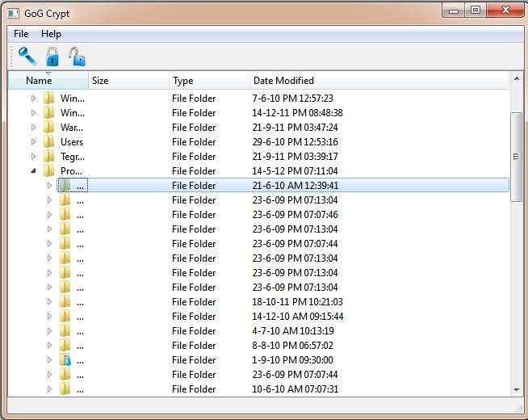Image resolution: width=528 pixels, height=420 pixels.
Task: Click date 10-6-10 AM 07:07:31
Action: pos(295,389)
